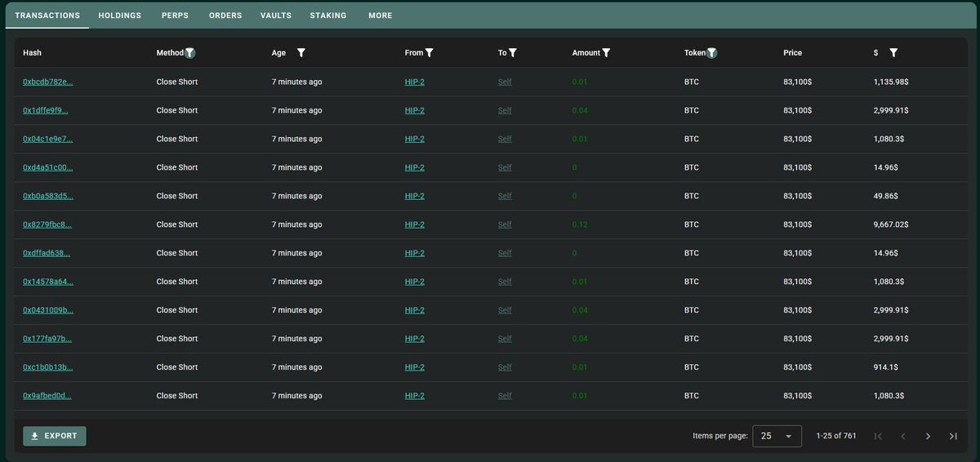Open the Method column filter icon

point(190,53)
